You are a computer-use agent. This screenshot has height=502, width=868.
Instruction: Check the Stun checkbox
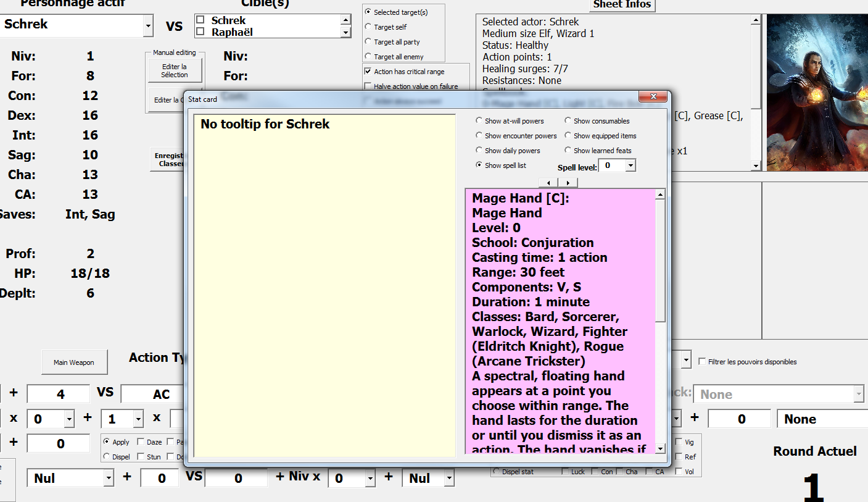tap(141, 457)
